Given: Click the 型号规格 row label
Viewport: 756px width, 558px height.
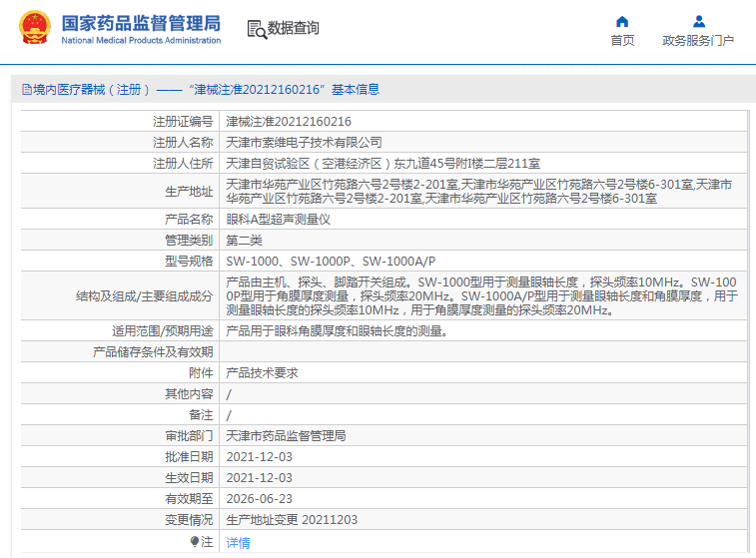Looking at the screenshot, I should click(x=189, y=262).
